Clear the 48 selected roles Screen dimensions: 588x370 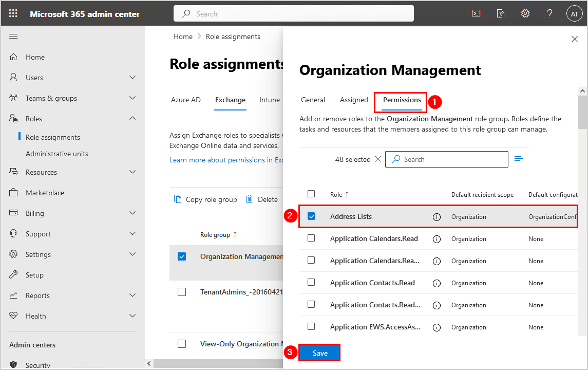coord(378,159)
